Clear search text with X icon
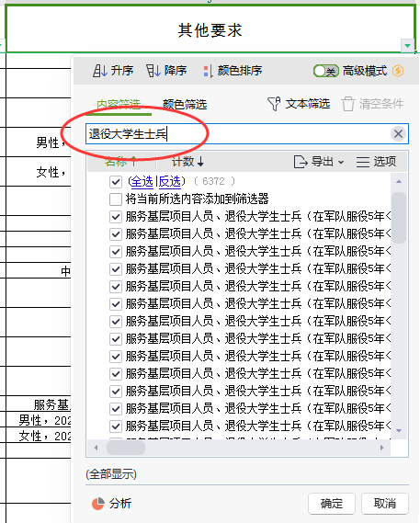Image resolution: width=420 pixels, height=523 pixels. [398, 134]
